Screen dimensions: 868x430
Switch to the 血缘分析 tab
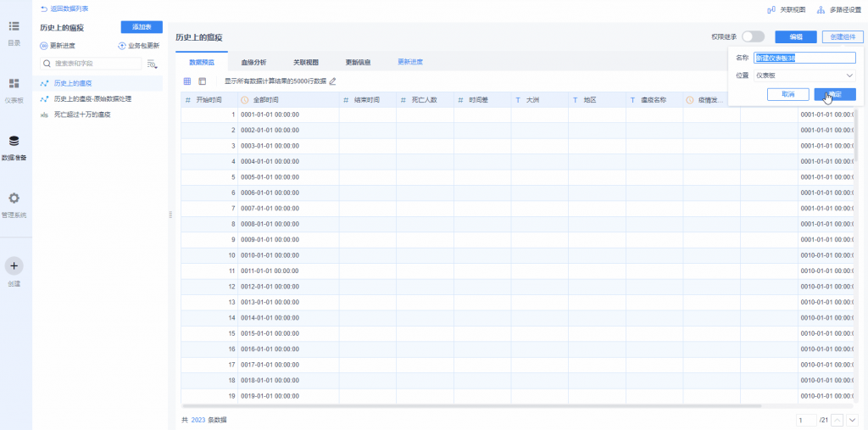[253, 62]
